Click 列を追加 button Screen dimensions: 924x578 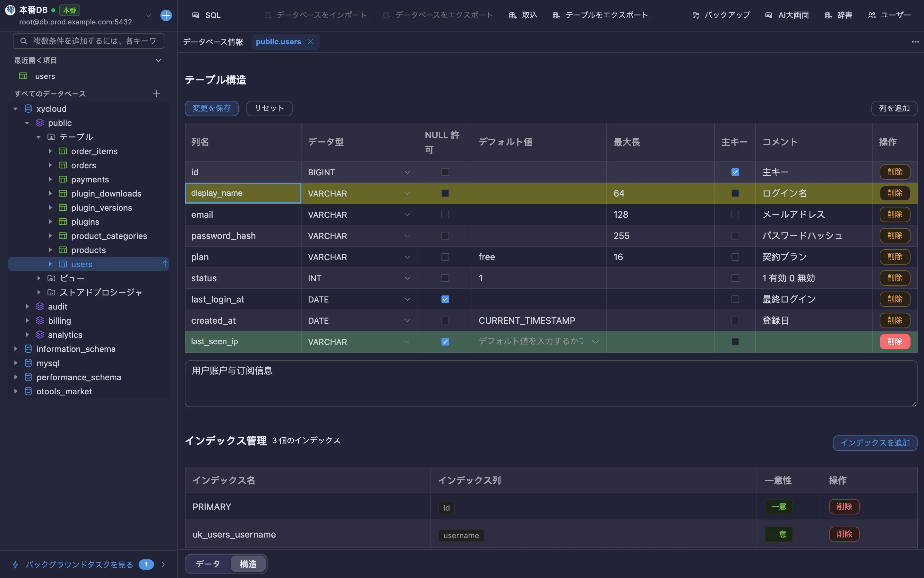tap(894, 108)
